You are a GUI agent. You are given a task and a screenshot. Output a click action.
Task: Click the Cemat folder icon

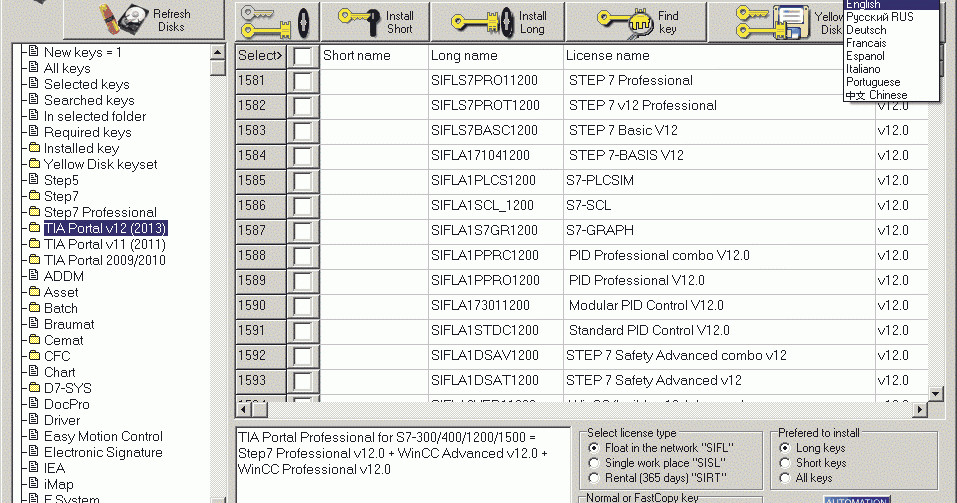tap(34, 339)
